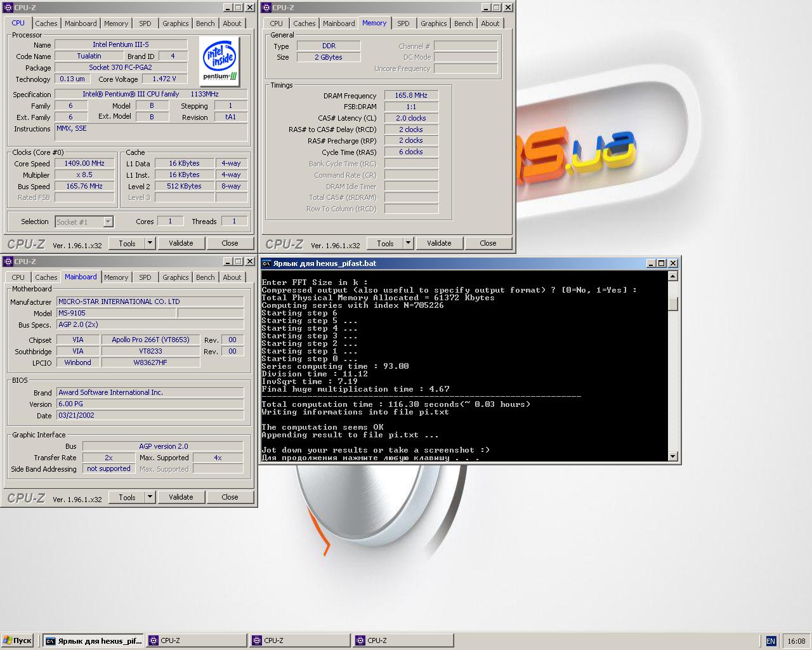The height and width of the screenshot is (650, 812).
Task: Click the 2 GBytes memory size value
Action: [329, 57]
